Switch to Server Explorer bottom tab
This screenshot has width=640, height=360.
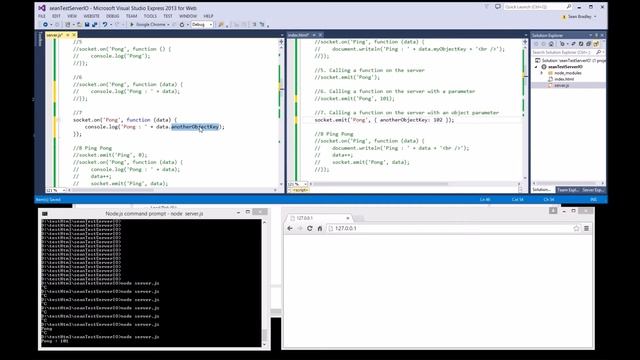593,190
